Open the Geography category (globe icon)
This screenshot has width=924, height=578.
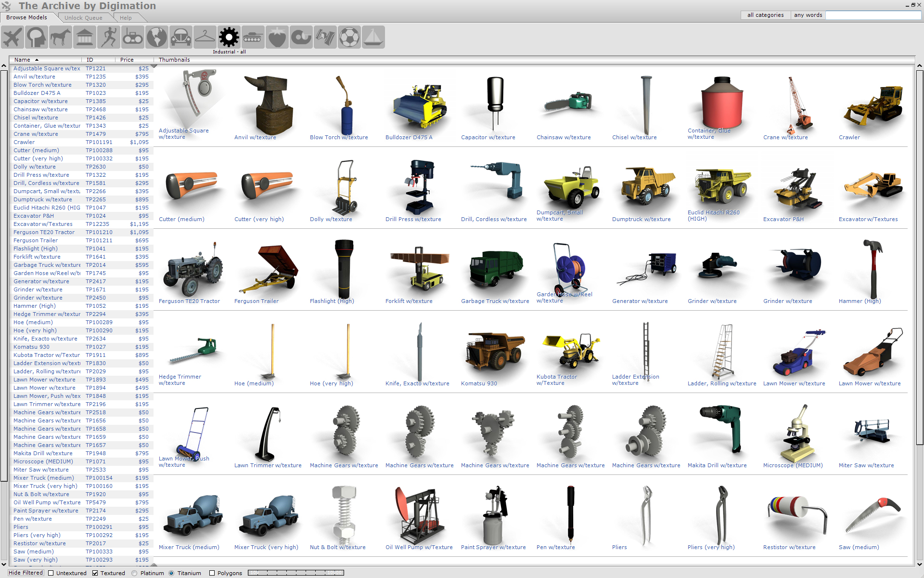[x=157, y=37]
